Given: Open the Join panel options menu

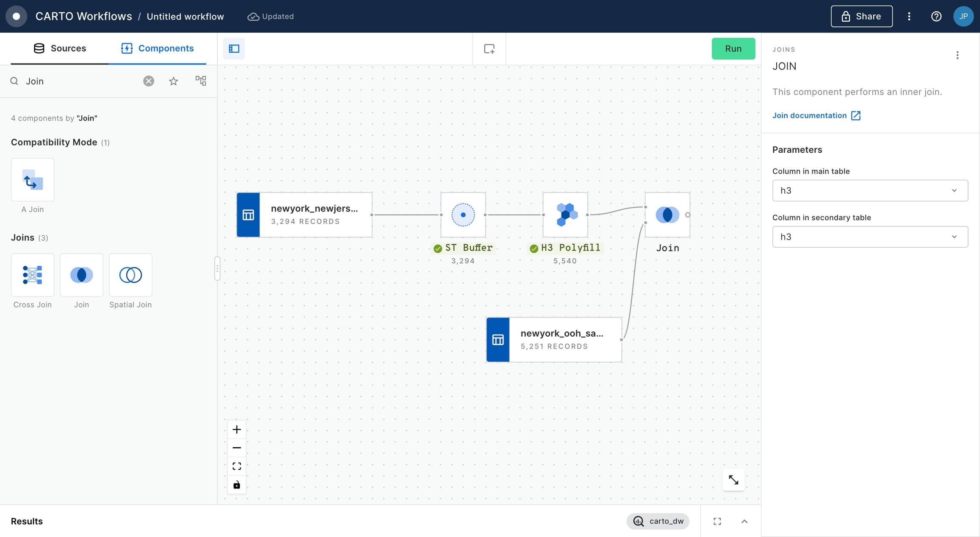Looking at the screenshot, I should pyautogui.click(x=957, y=55).
